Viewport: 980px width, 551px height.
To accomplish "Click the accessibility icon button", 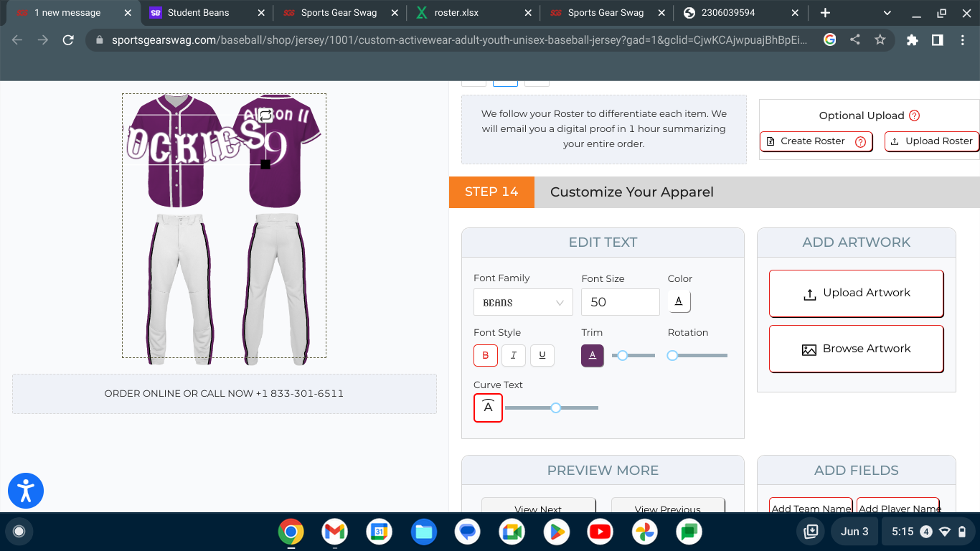I will [26, 491].
